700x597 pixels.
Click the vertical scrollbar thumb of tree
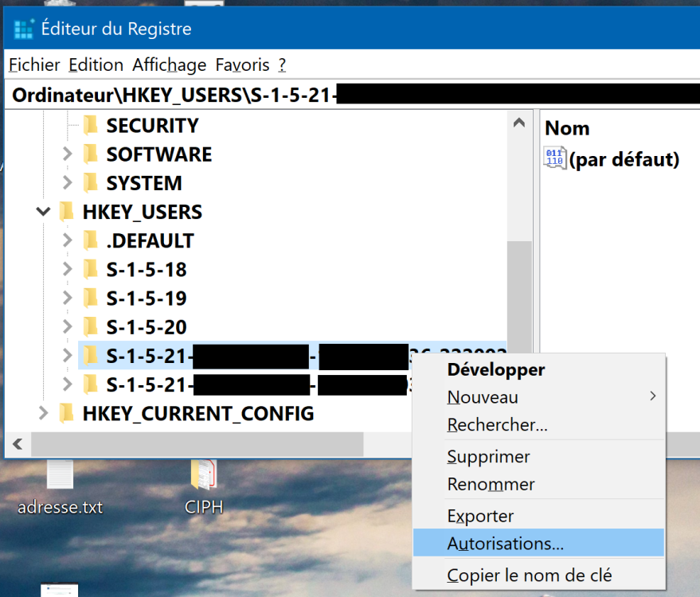[x=519, y=296]
